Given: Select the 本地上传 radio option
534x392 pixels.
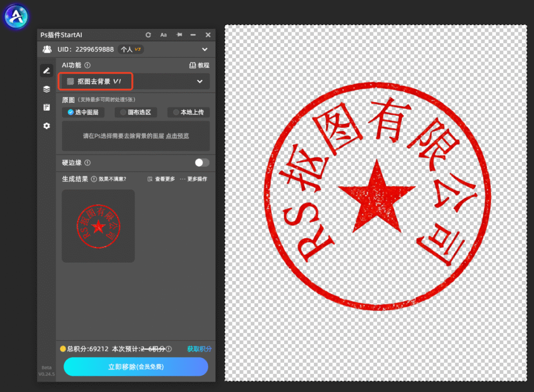Looking at the screenshot, I should [188, 112].
